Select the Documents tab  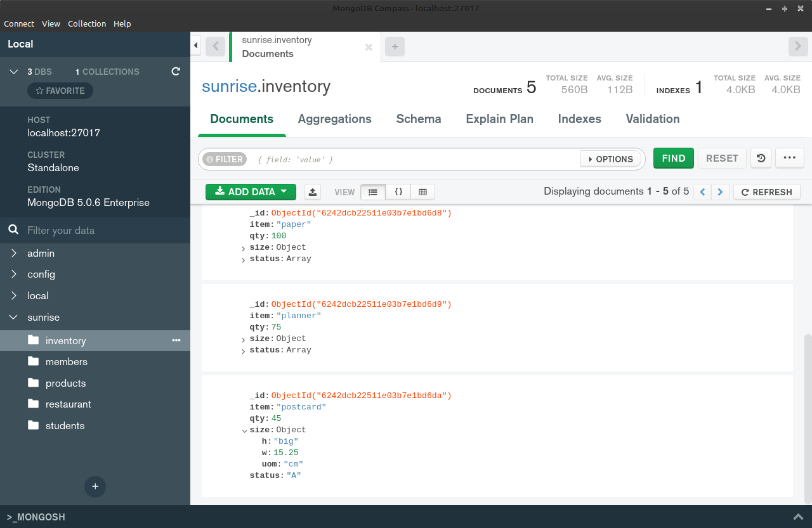tap(242, 119)
